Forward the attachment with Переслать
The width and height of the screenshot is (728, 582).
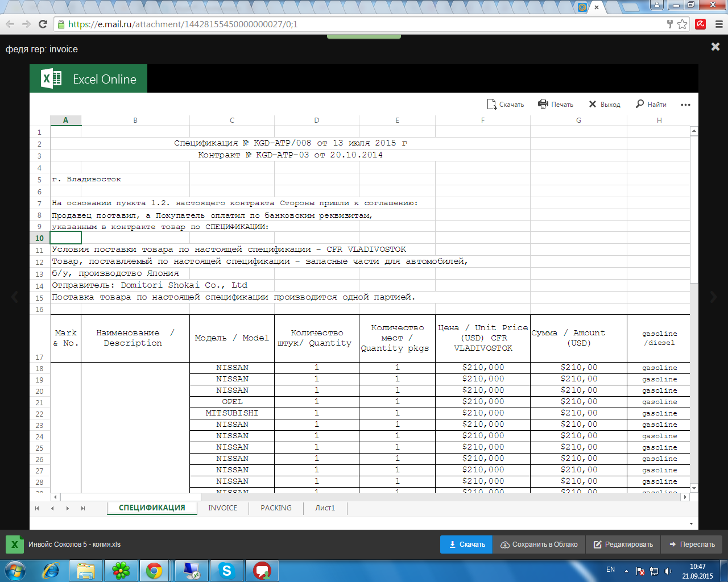click(x=692, y=544)
